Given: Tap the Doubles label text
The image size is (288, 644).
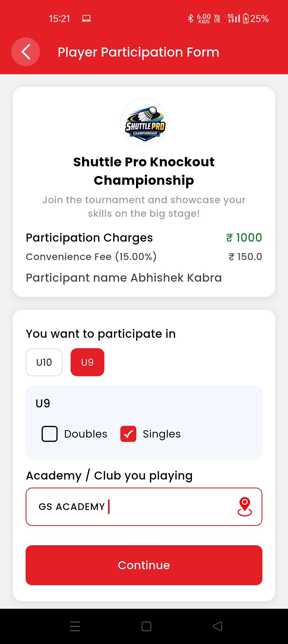Looking at the screenshot, I should (x=86, y=434).
